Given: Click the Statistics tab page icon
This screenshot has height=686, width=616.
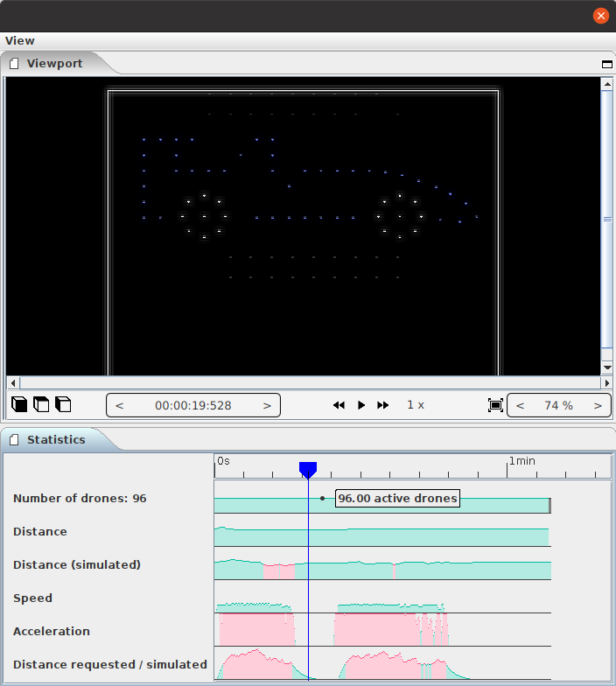Looking at the screenshot, I should (x=14, y=439).
